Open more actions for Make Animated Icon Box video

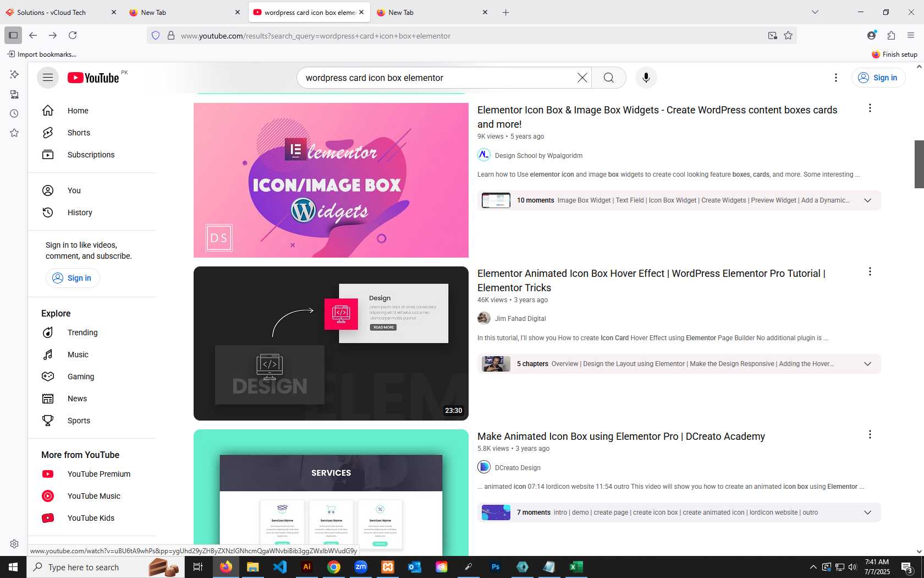870,434
